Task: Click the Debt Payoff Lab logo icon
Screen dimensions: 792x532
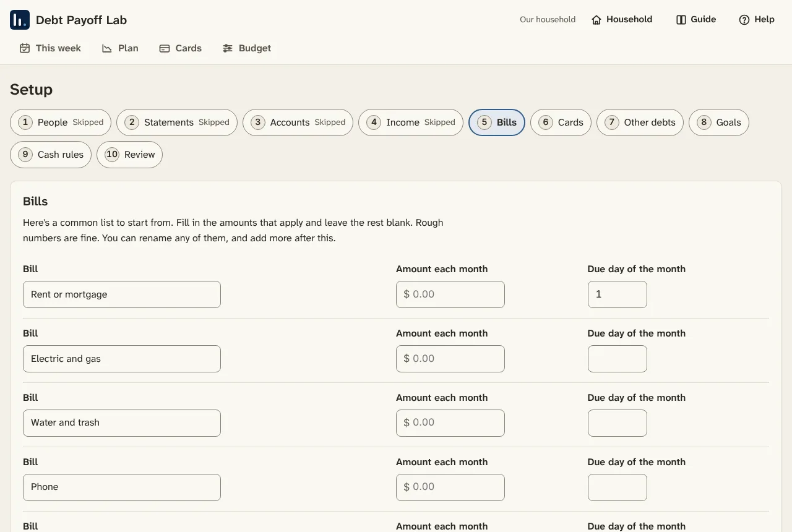Action: (20, 20)
